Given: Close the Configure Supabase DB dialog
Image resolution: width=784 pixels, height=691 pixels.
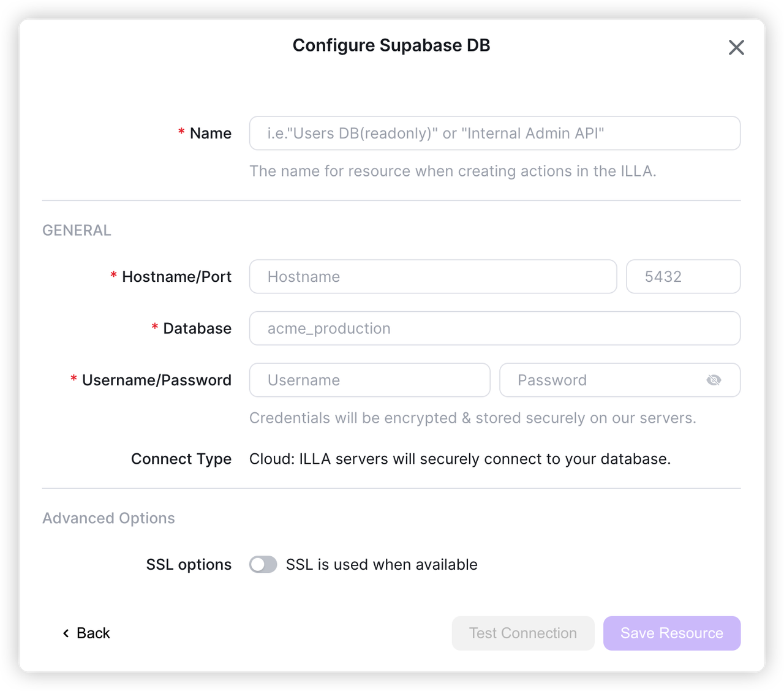Looking at the screenshot, I should (x=736, y=47).
